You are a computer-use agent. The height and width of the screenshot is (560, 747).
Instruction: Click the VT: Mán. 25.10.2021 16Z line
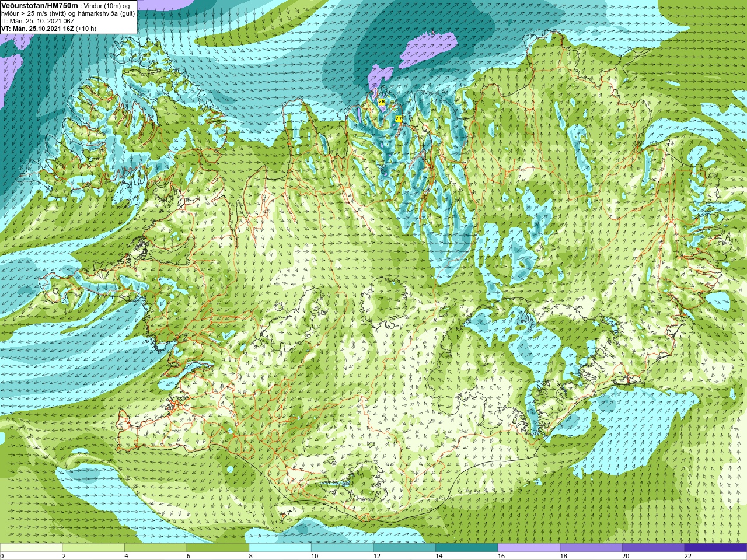click(48, 29)
